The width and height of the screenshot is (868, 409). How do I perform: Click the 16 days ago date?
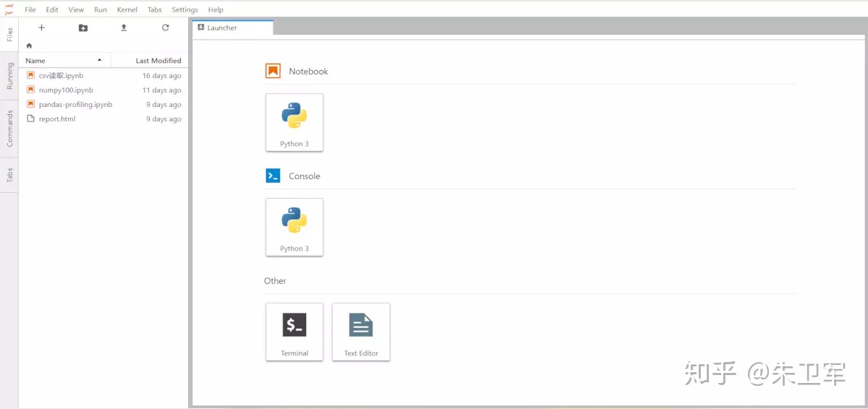pos(161,75)
